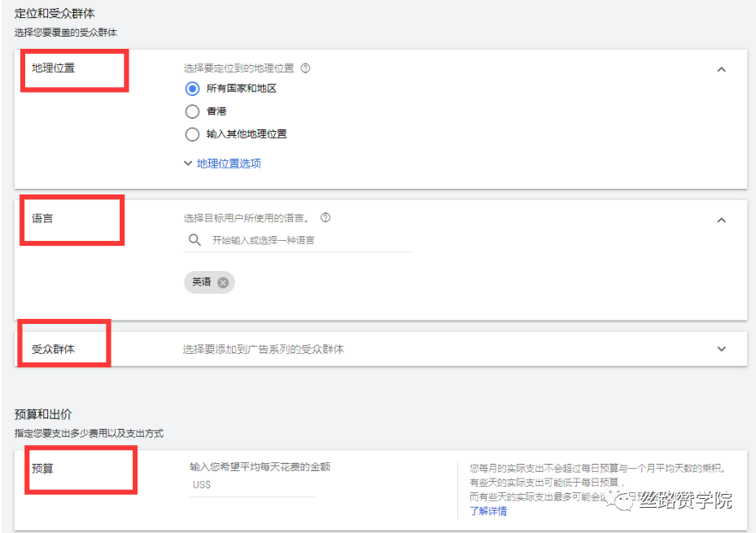Click the search magnifier in the language field
This screenshot has width=756, height=533.
click(x=194, y=240)
